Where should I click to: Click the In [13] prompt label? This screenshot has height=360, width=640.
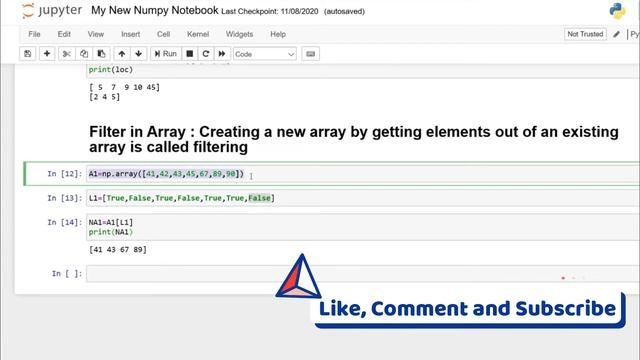[x=64, y=198]
